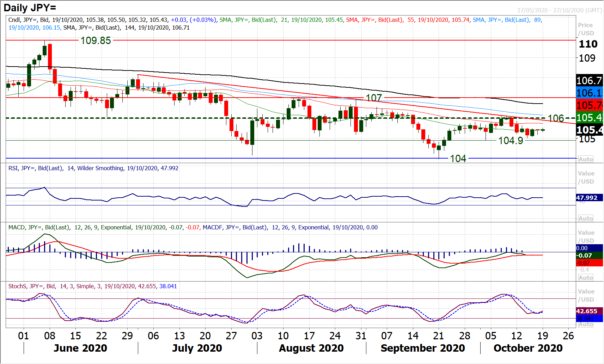The width and height of the screenshot is (604, 364).
Task: Click the October 2020 month label
Action: (x=528, y=348)
